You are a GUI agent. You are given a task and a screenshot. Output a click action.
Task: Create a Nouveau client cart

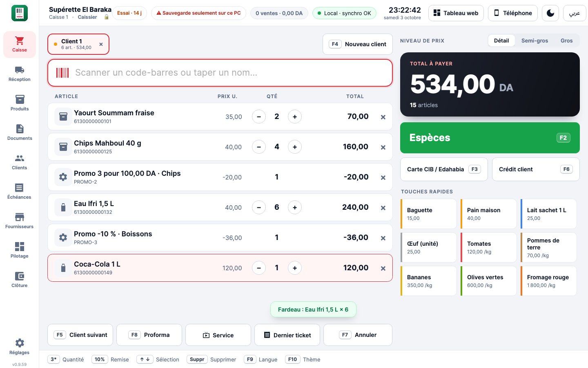(358, 44)
